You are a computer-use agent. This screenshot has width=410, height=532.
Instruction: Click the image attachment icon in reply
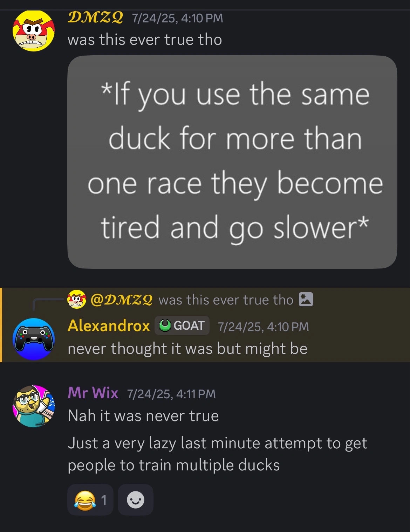tap(306, 300)
